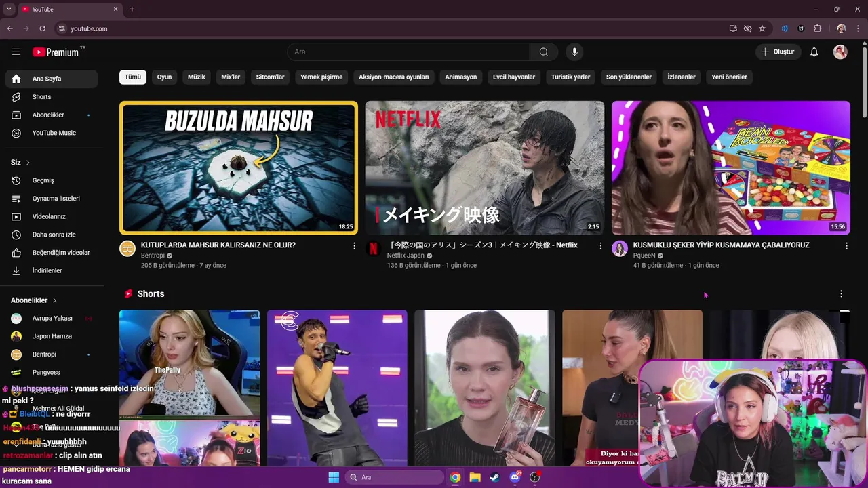Select the Son yüklenenler chip
This screenshot has height=488, width=868.
629,77
